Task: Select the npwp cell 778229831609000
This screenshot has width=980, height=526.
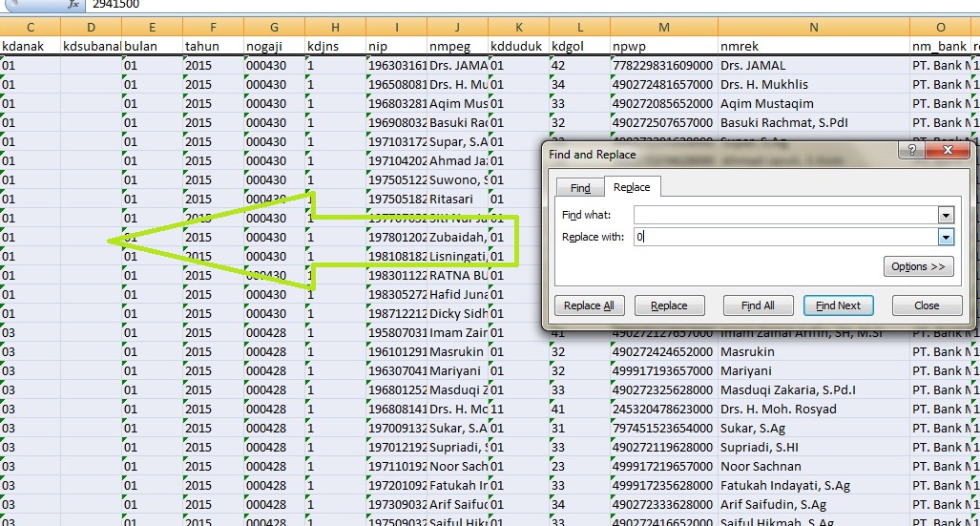Action: pos(664,66)
